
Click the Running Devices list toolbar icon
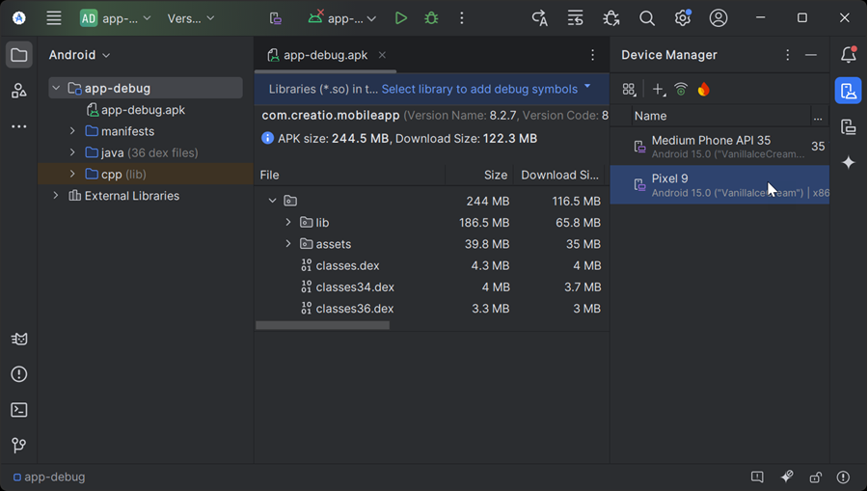tap(575, 18)
